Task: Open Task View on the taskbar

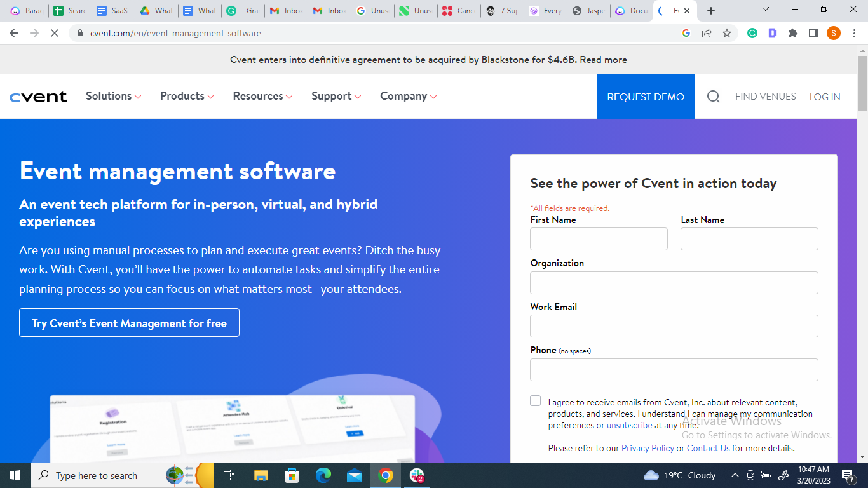Action: coord(229,475)
